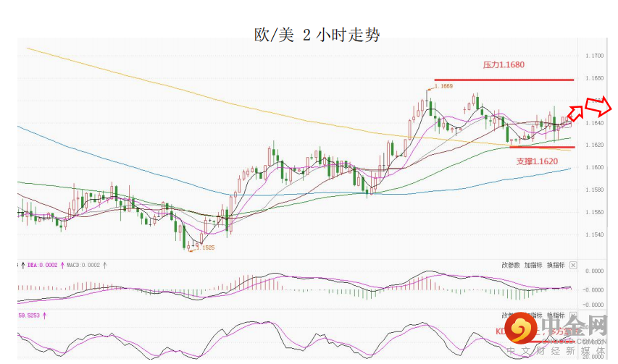Viewport: 618px width, 364px height.
Task: Click the 支撑1.1620 text label
Action: tap(537, 161)
